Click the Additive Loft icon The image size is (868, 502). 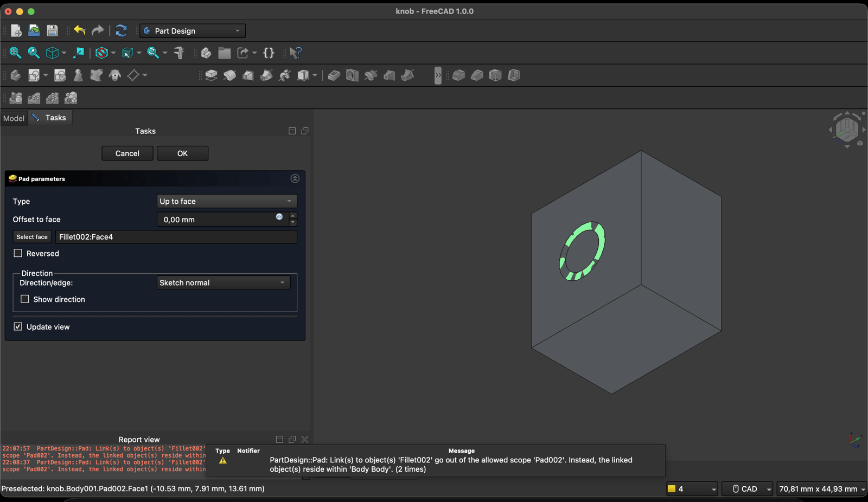coord(248,75)
